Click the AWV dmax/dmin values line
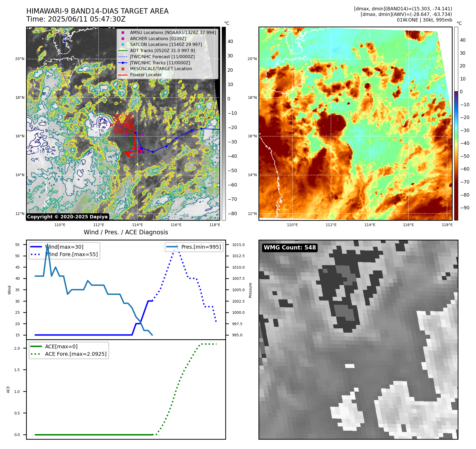This screenshot has width=476, height=449. 406,14
